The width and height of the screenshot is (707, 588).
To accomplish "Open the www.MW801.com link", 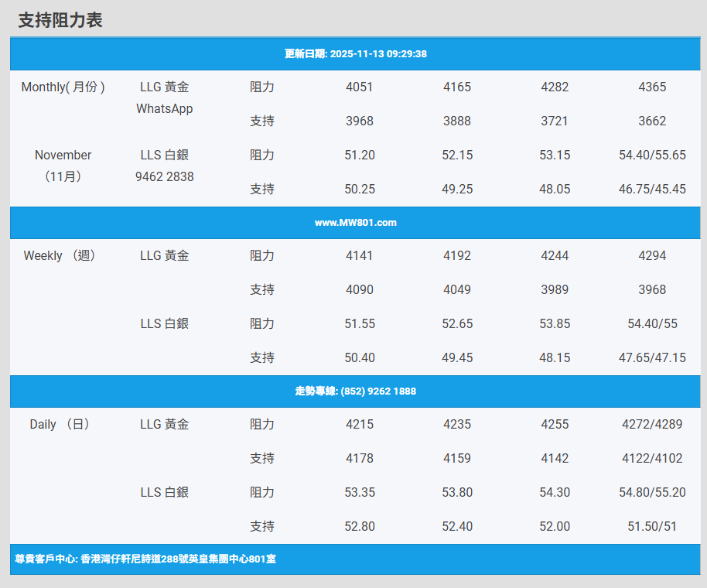I will point(356,223).
